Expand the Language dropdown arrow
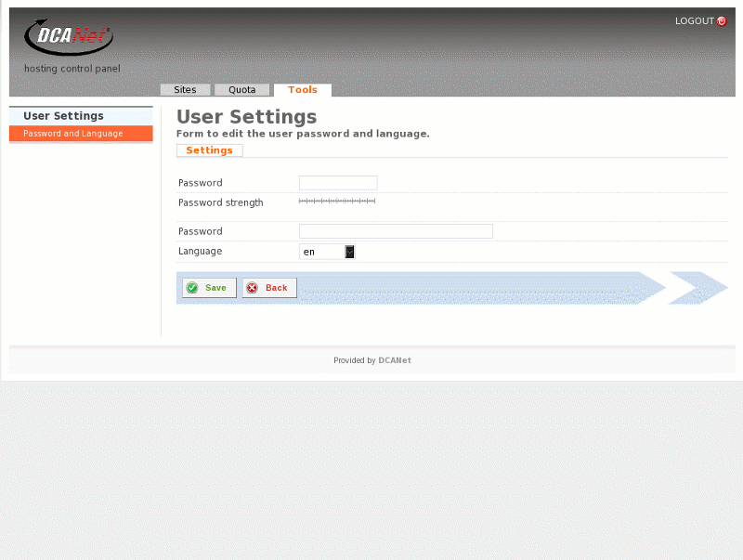This screenshot has height=560, width=743. [350, 252]
